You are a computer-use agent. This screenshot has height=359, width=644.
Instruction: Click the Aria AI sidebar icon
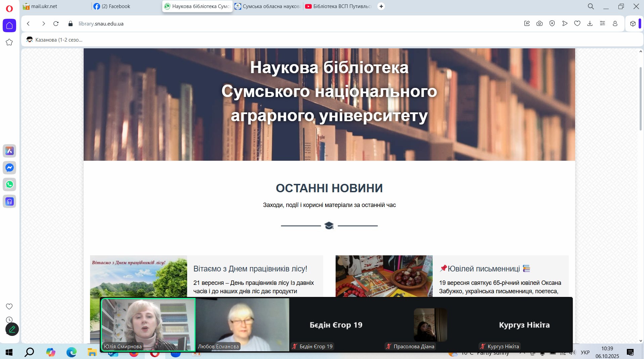9,151
